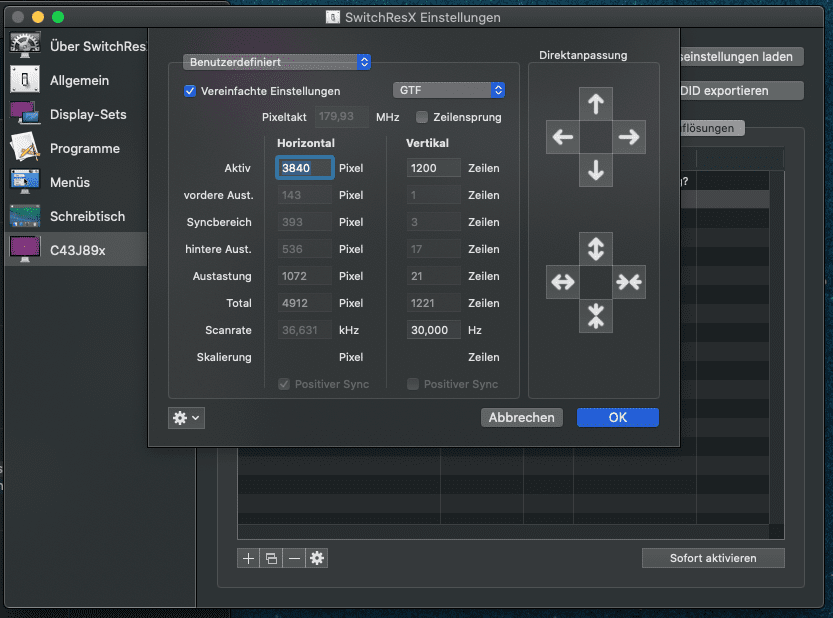Switch to the Auflösungen tab
833x618 pixels.
[712, 128]
